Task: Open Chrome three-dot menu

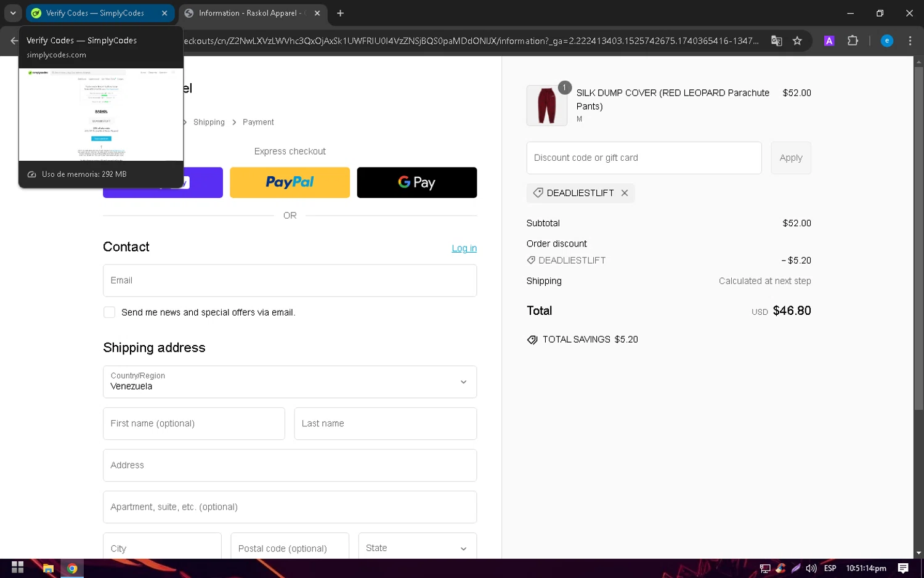Action: click(910, 41)
